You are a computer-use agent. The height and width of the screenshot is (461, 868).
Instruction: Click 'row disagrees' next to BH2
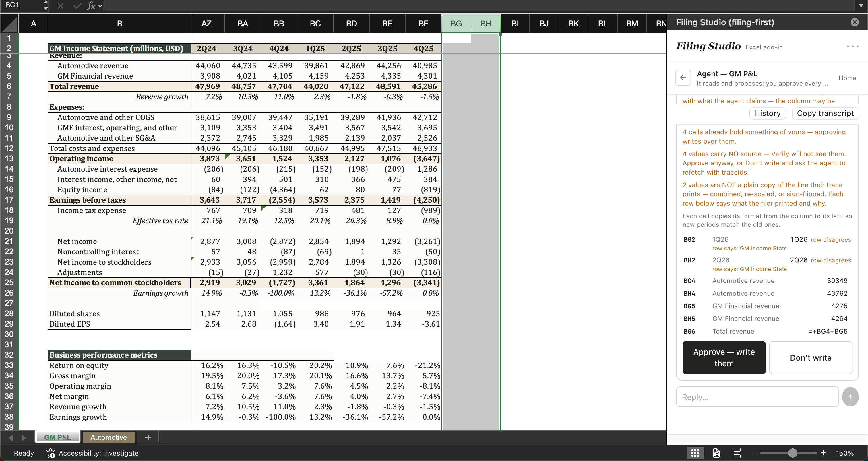click(831, 260)
